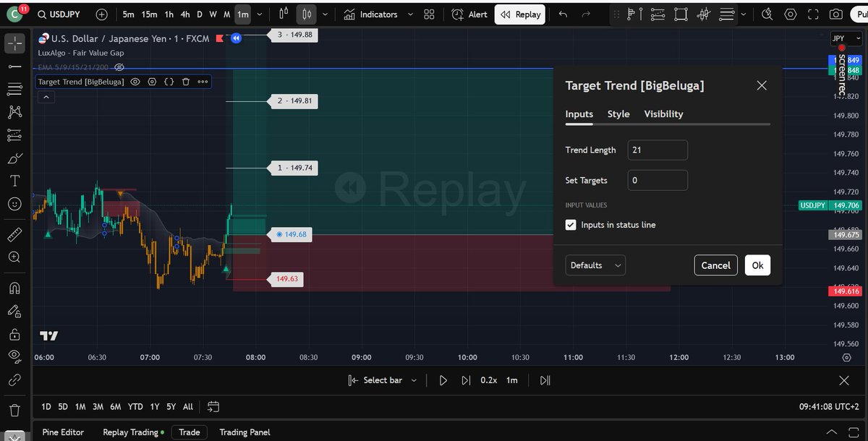Select the Text annotation tool
Screen dimensions: 868x441
(14, 181)
